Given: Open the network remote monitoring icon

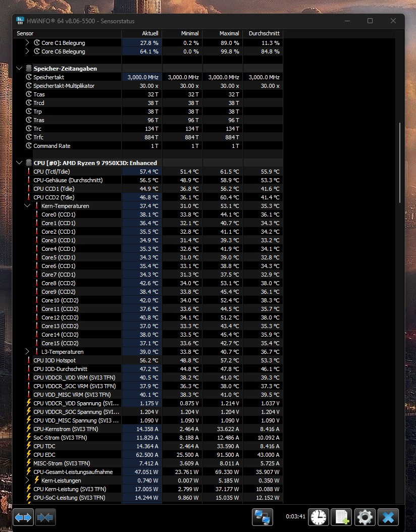Looking at the screenshot, I should 263,517.
